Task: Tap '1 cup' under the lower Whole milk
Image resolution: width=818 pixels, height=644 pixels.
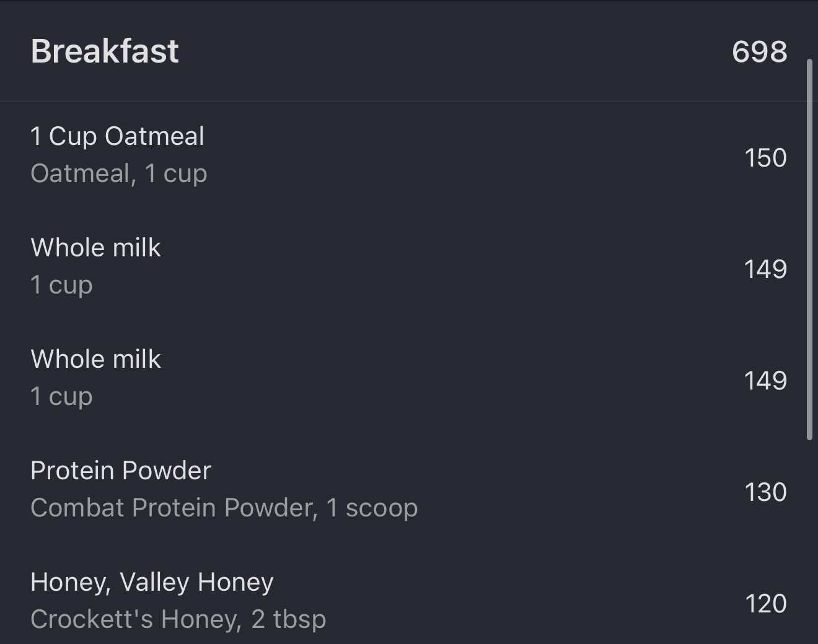Action: tap(61, 396)
